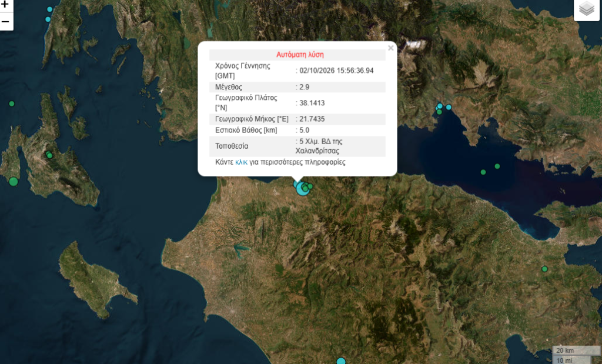Choose uppermost cyan marker by Lefkada island
The image size is (602, 364).
tap(49, 9)
